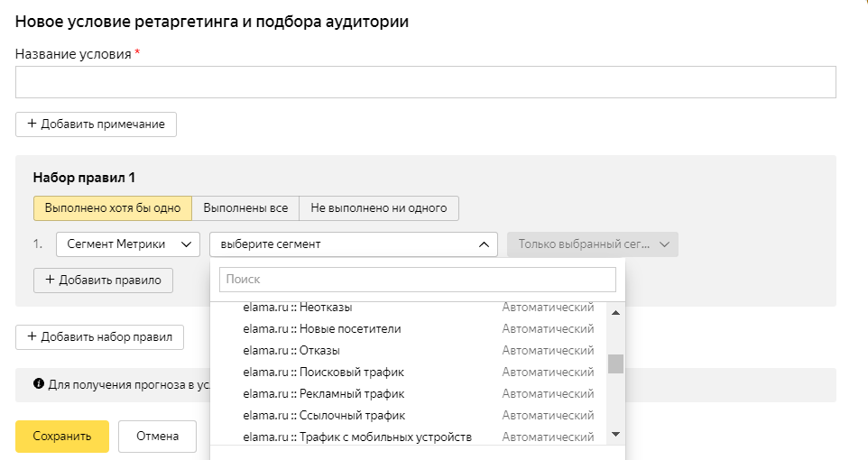Image resolution: width=868 pixels, height=460 pixels.
Task: Collapse the 'выберите сегмент' dropdown
Action: coord(353,244)
